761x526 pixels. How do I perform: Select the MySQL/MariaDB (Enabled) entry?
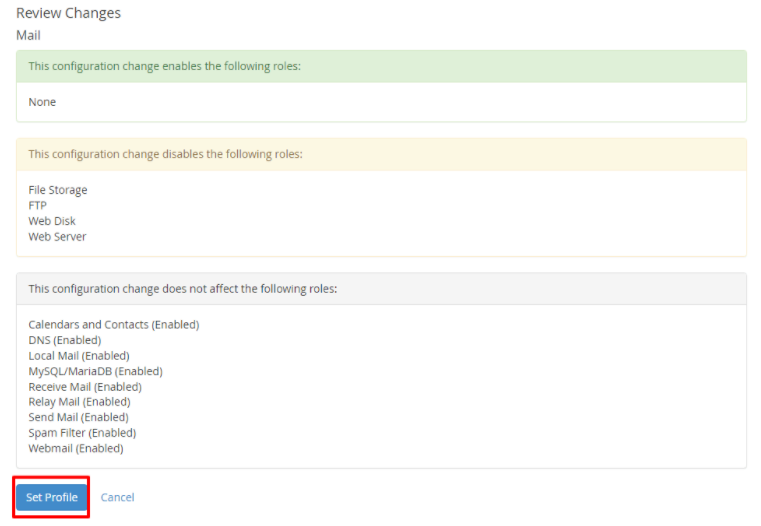tap(96, 371)
